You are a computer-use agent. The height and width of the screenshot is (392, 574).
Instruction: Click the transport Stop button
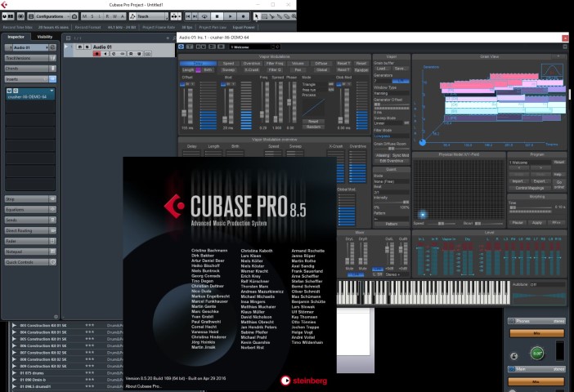click(x=217, y=16)
